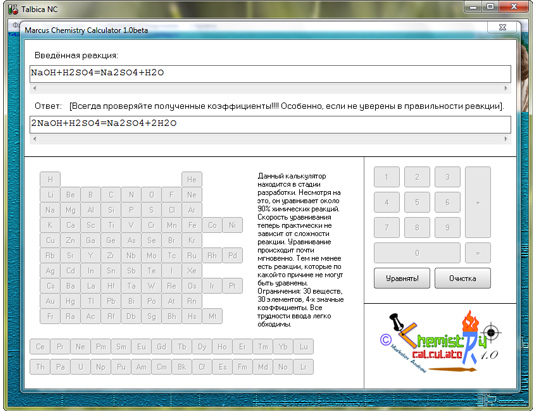Click into the Введённая реакция input field
Screen dimensions: 536x411
270,74
